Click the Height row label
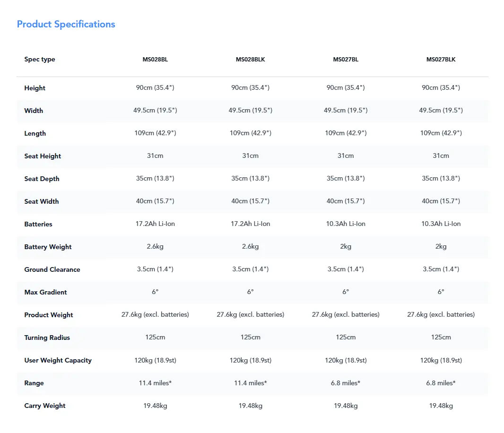 [x=35, y=88]
